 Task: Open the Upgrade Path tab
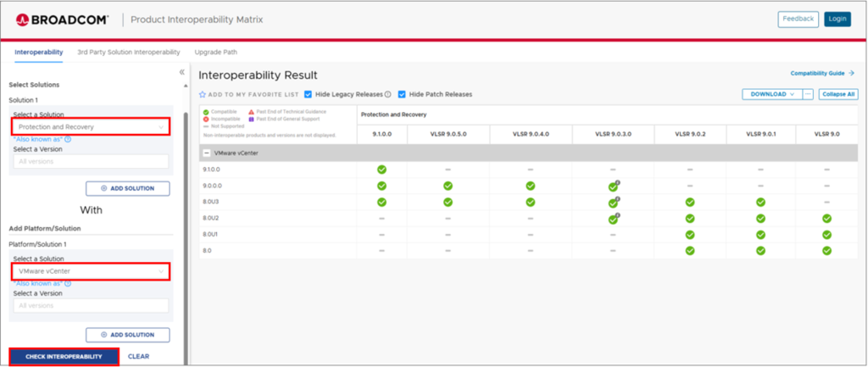[216, 53]
